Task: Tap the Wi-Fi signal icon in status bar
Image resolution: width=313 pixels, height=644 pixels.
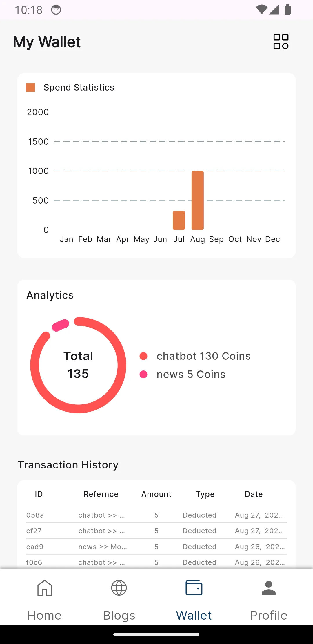Action: pos(262,10)
